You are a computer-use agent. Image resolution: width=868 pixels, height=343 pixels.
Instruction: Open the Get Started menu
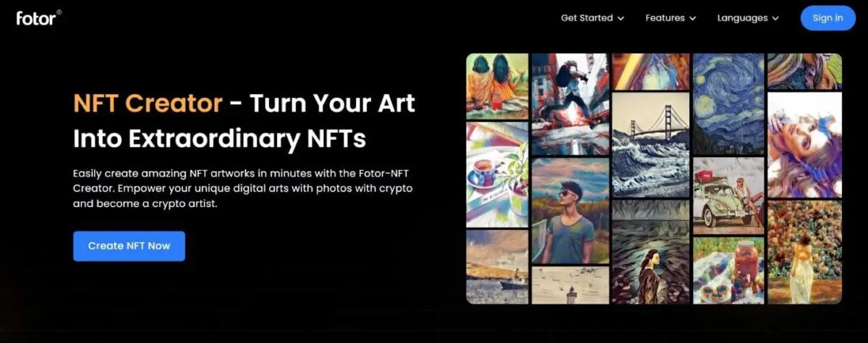[x=592, y=18]
